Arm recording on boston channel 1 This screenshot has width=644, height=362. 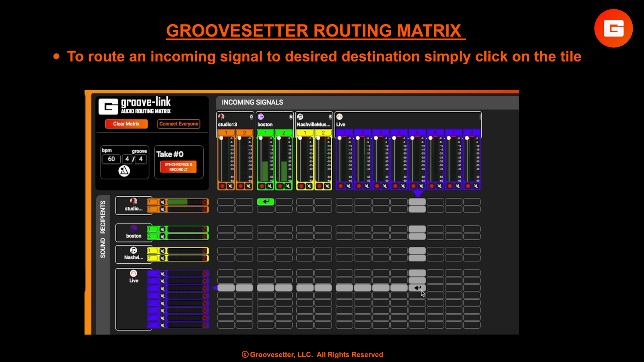[262, 186]
